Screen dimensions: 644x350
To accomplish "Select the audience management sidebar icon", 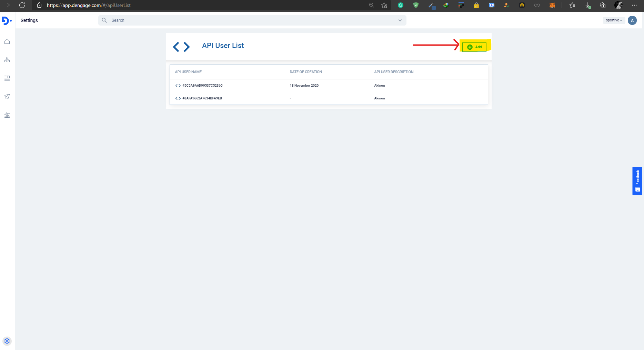I will click(x=7, y=59).
